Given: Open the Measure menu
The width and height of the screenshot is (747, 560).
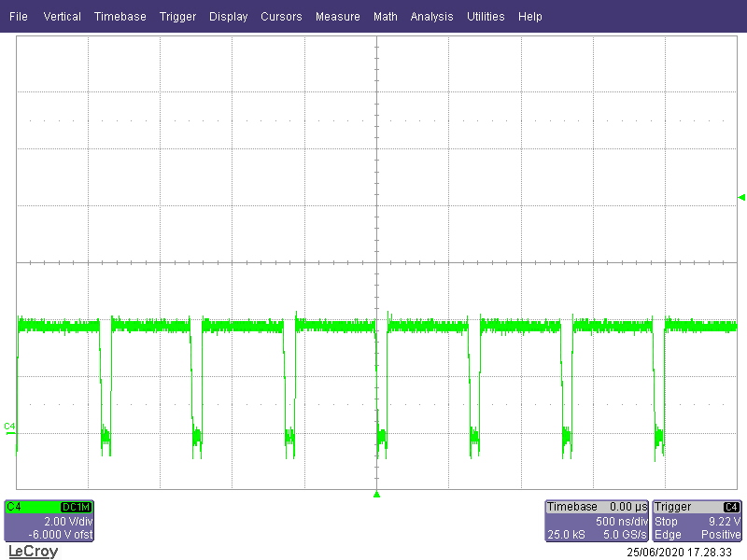Looking at the screenshot, I should [x=338, y=17].
